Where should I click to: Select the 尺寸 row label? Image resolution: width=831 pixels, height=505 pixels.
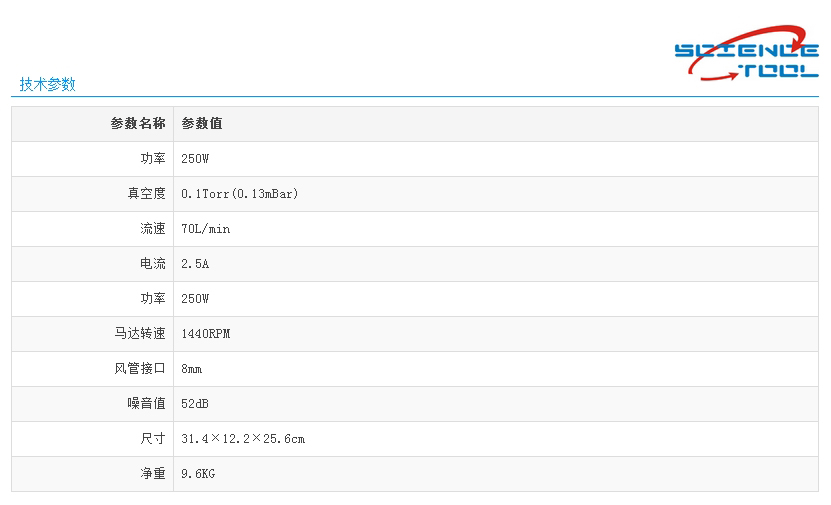coord(153,439)
